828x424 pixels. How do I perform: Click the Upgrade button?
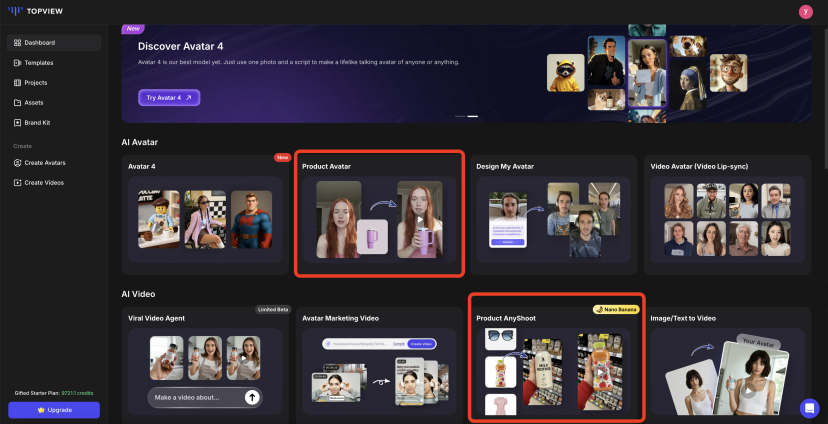[x=54, y=410]
